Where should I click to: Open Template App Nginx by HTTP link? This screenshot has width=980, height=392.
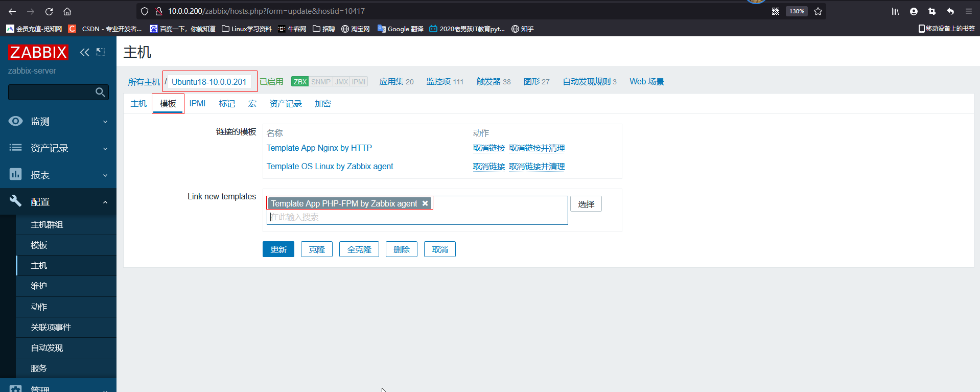click(319, 148)
